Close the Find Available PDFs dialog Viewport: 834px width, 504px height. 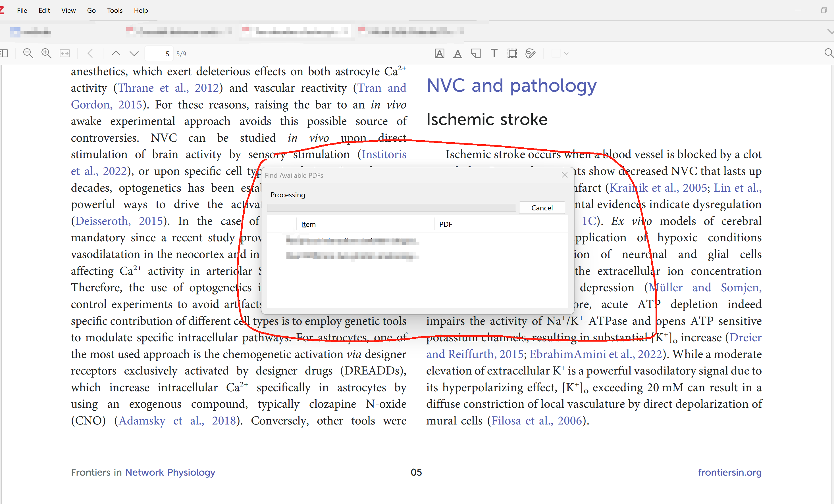pos(564,175)
